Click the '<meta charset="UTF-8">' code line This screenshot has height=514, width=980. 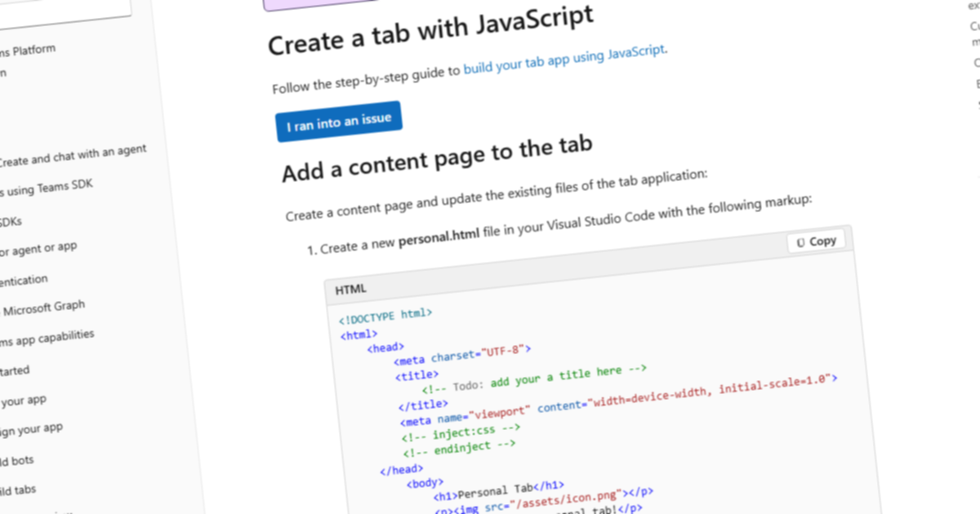point(462,357)
